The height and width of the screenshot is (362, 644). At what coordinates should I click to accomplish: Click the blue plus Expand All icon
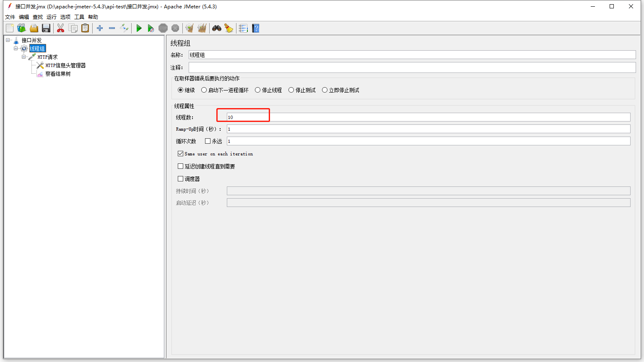click(x=100, y=28)
